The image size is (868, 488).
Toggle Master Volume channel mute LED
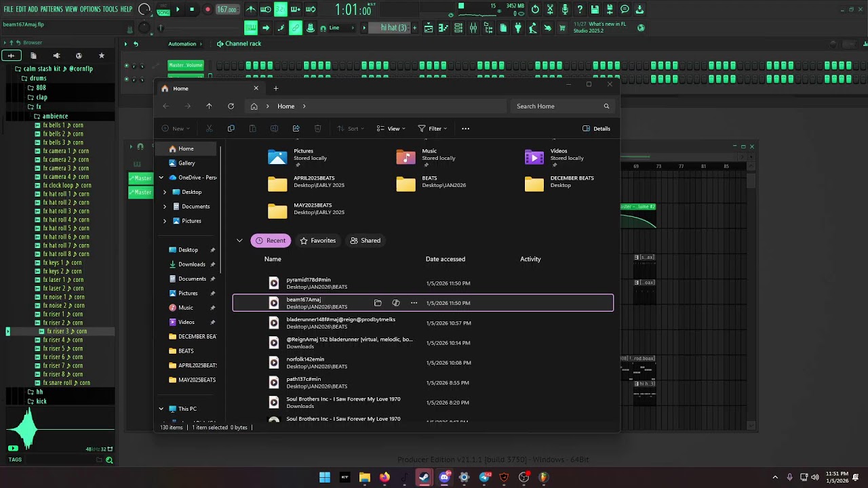pos(126,66)
